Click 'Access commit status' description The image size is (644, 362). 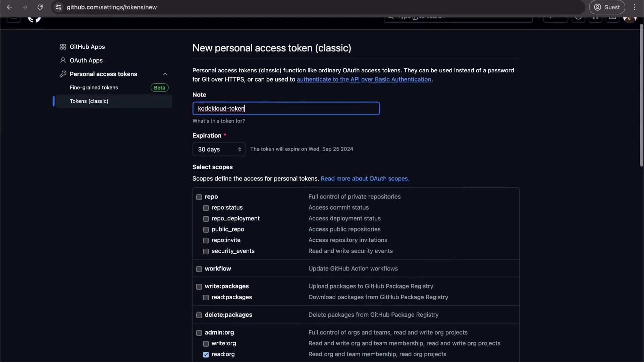coord(338,207)
